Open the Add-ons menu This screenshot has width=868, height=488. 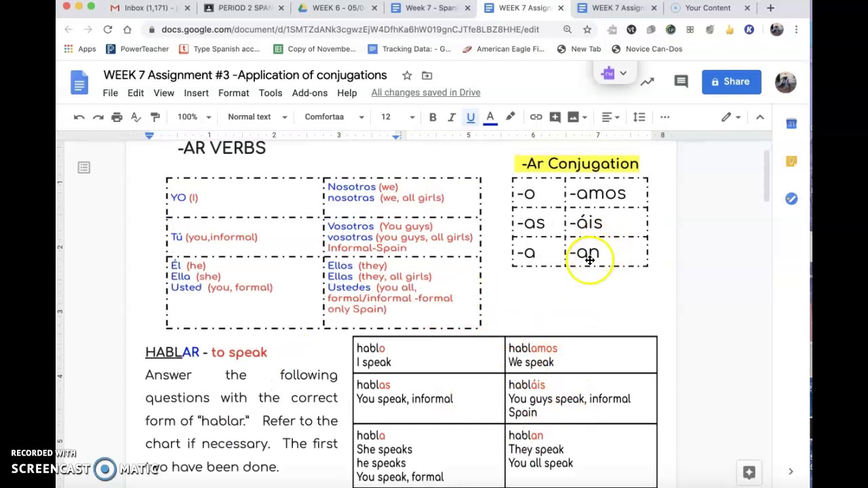click(x=309, y=93)
